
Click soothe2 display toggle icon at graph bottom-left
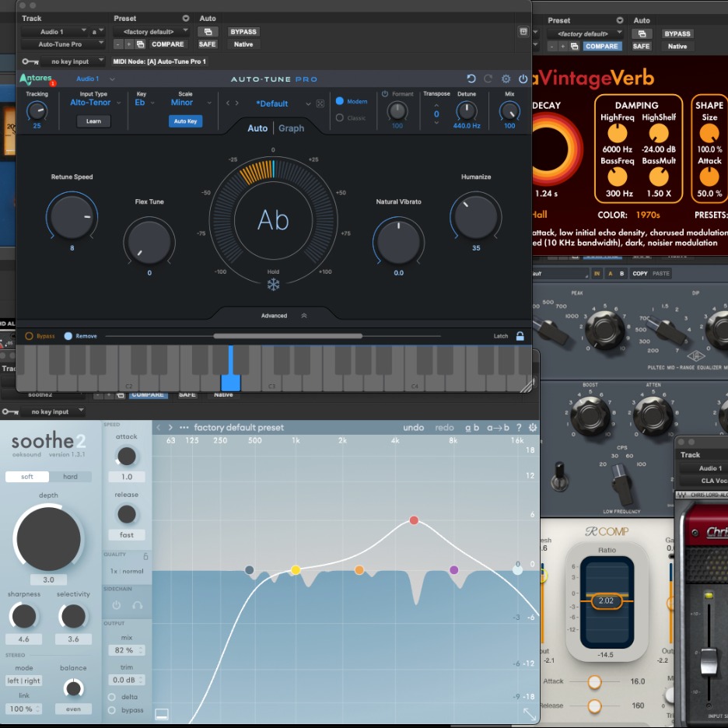tap(162, 714)
